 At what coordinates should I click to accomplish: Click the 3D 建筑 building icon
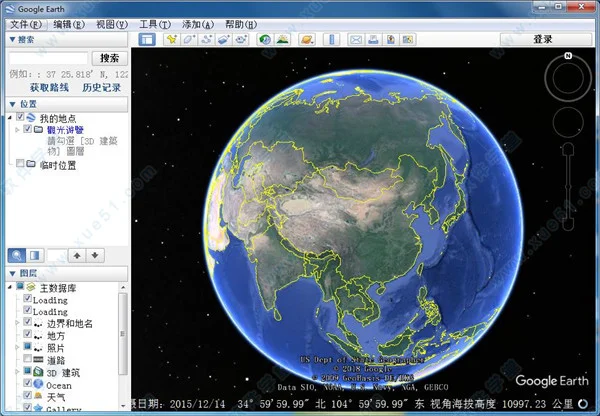[x=38, y=372]
